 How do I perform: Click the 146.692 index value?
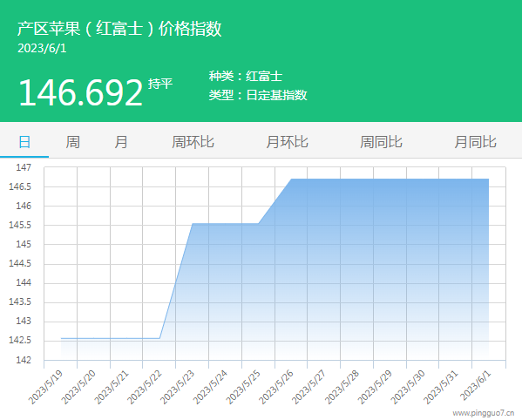[x=80, y=92]
